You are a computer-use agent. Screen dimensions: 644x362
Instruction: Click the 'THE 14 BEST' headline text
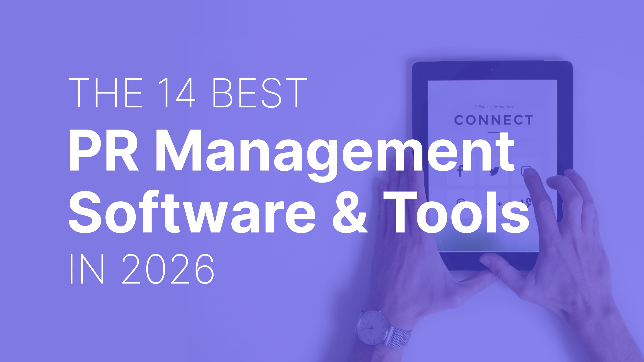(187, 93)
